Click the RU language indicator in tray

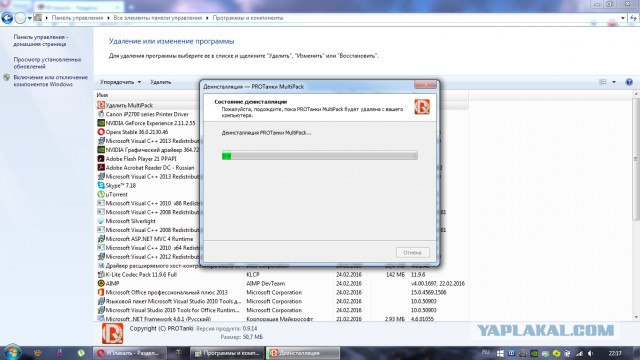486,352
